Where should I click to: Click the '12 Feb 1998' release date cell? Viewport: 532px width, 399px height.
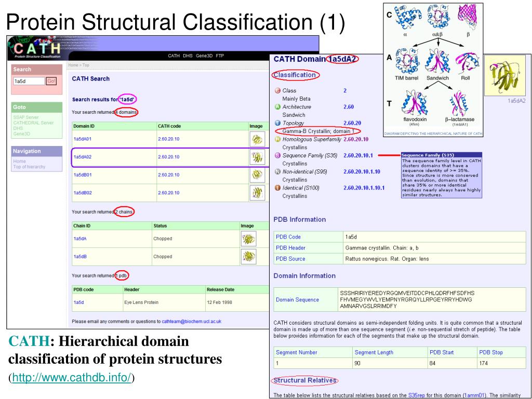(x=237, y=302)
